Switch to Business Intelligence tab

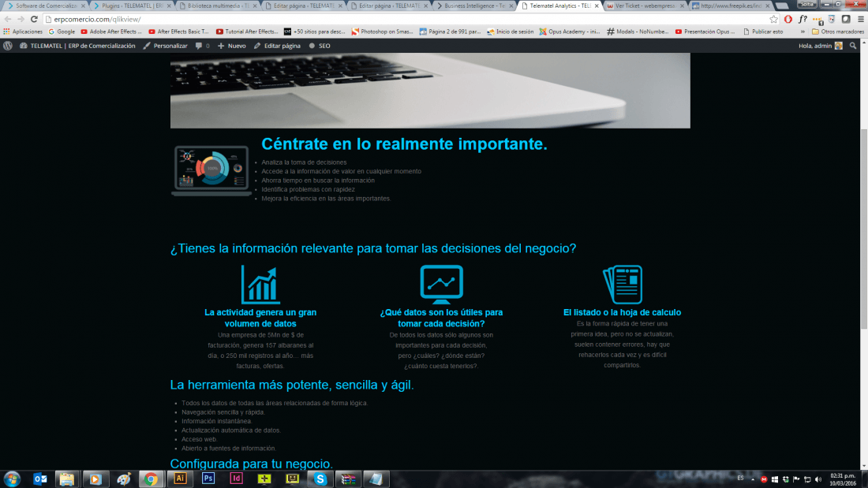tap(474, 6)
